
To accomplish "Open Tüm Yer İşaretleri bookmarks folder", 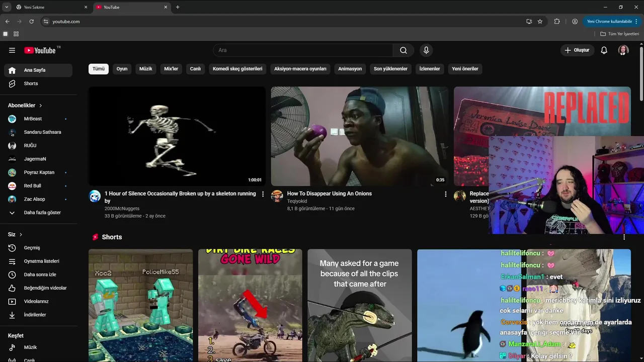I will [619, 34].
